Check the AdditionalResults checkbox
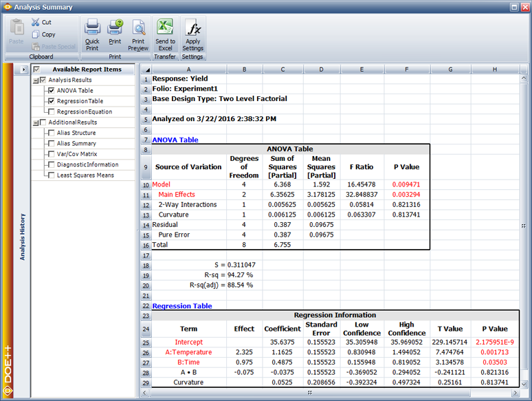Viewport: 532px width, 401px height. (43, 122)
